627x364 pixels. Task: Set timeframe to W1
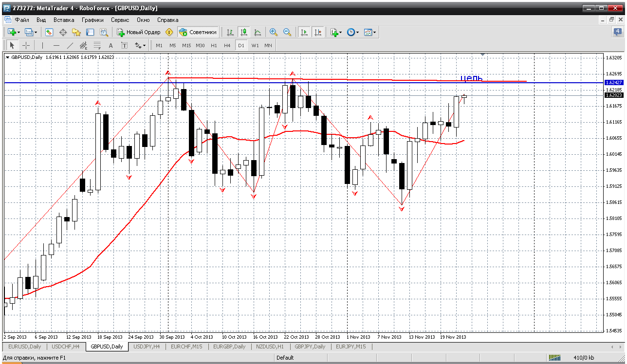pos(255,45)
